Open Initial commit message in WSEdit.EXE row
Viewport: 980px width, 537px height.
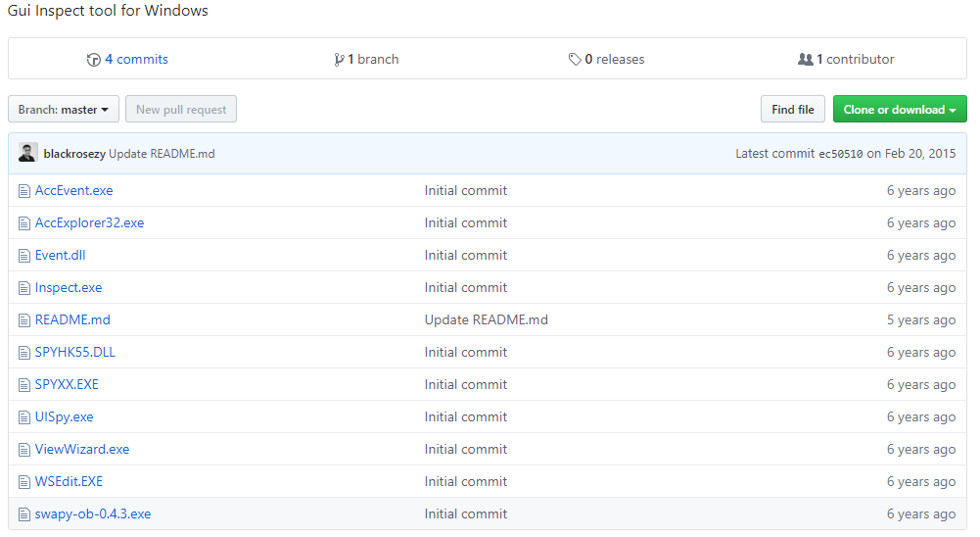[466, 482]
